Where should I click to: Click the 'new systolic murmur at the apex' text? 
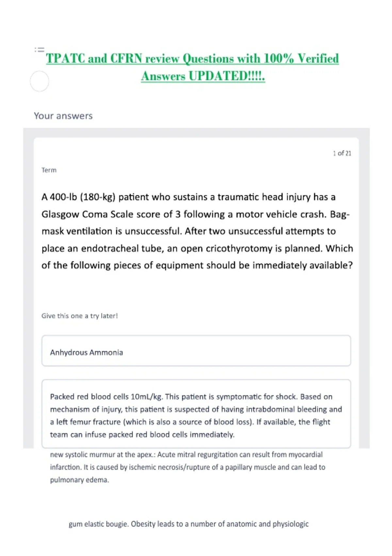(103, 455)
